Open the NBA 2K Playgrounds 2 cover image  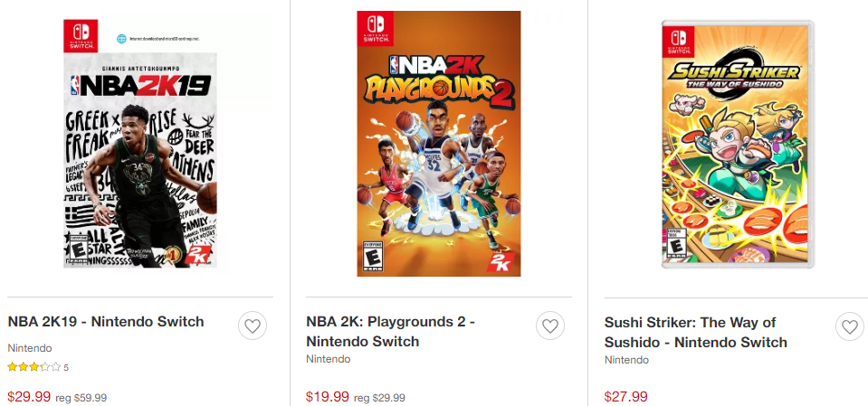(x=439, y=145)
